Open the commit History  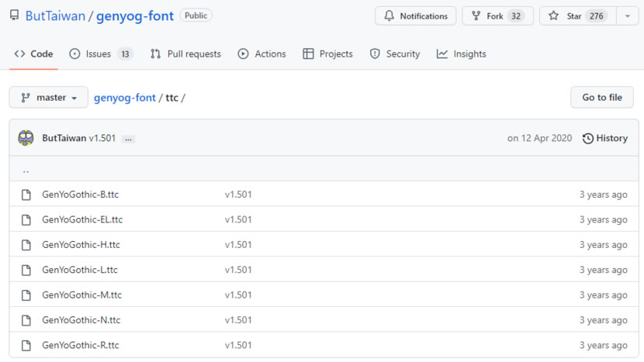click(x=605, y=138)
